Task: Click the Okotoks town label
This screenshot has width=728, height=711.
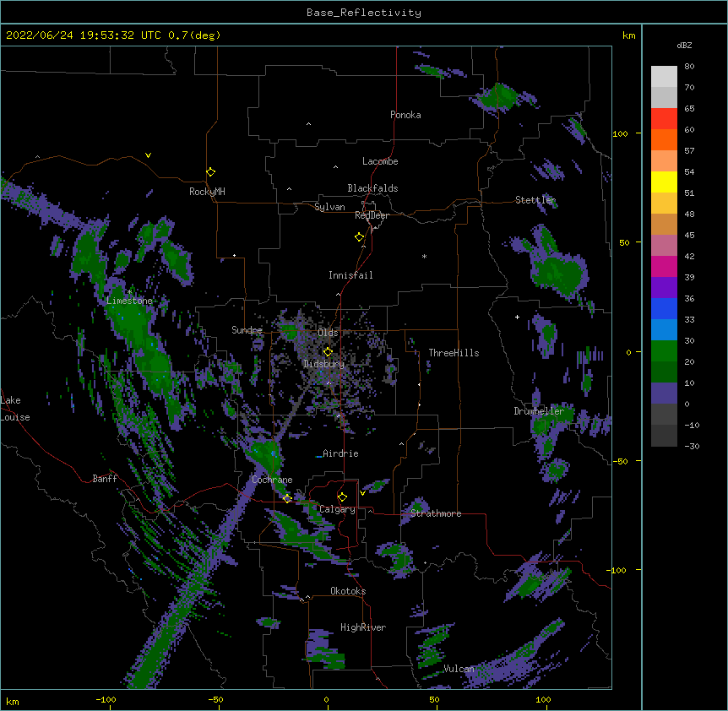Action: [x=348, y=591]
